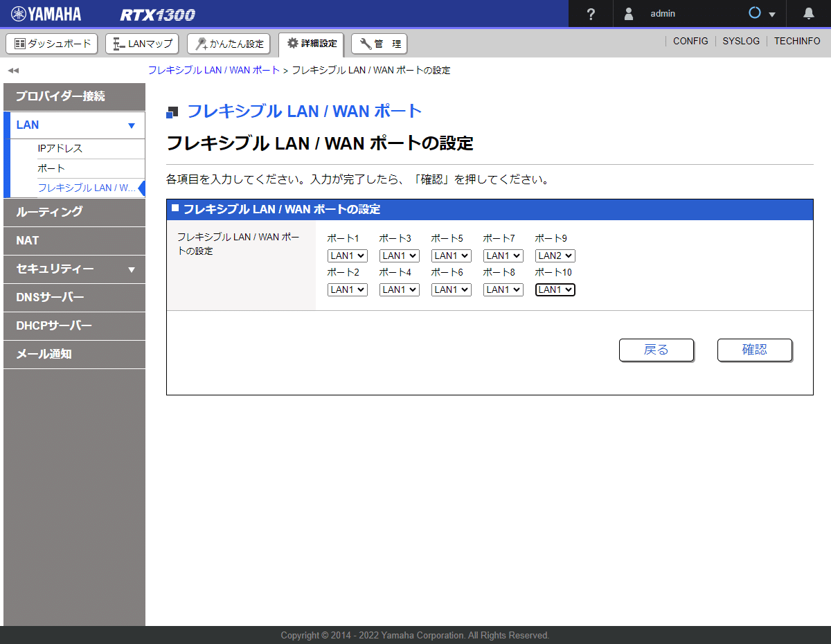831x644 pixels.
Task: Open the LAN2 dropdown for ポート9
Action: pos(555,255)
